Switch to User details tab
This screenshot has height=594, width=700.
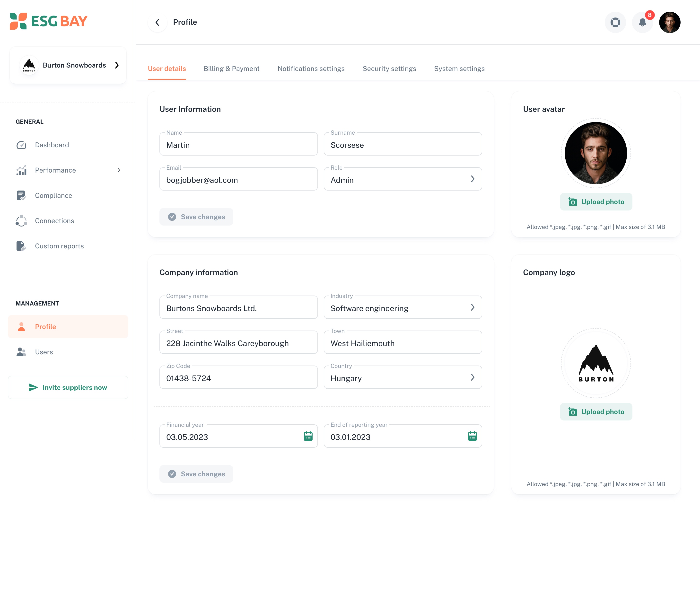click(167, 69)
